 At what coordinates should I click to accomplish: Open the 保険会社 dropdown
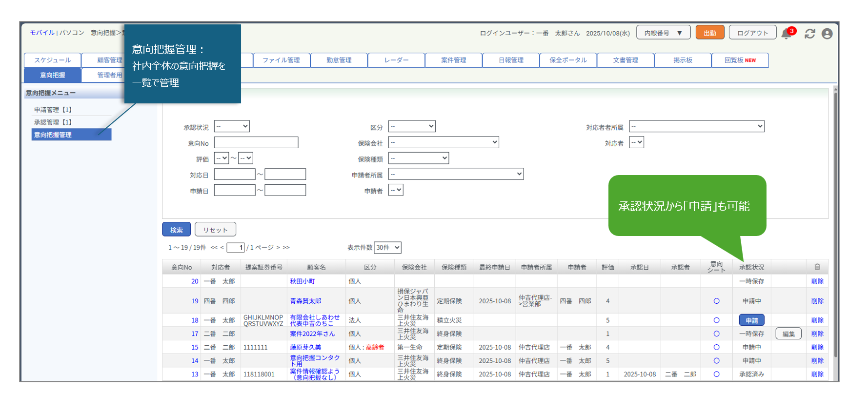click(x=443, y=142)
